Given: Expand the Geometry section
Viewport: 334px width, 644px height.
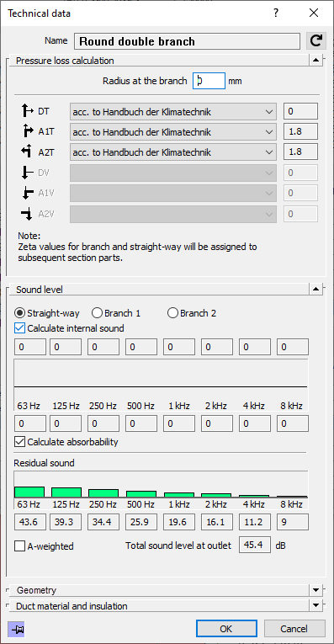Looking at the screenshot, I should coord(315,590).
